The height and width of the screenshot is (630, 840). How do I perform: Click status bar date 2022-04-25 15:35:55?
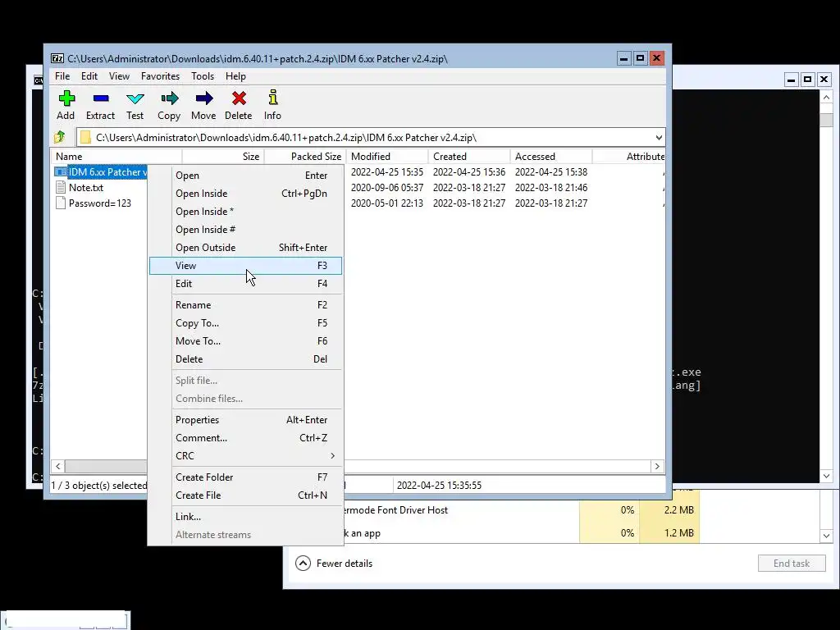[x=440, y=486]
